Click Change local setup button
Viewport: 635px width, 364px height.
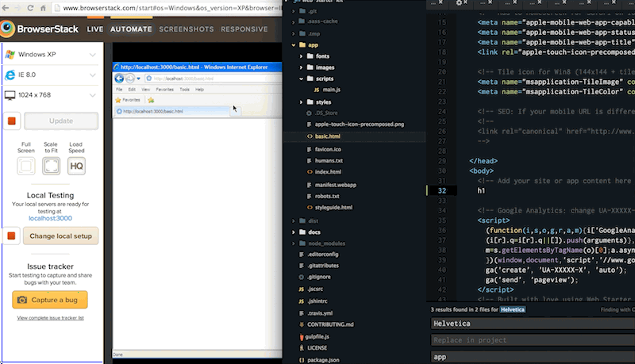(61, 236)
